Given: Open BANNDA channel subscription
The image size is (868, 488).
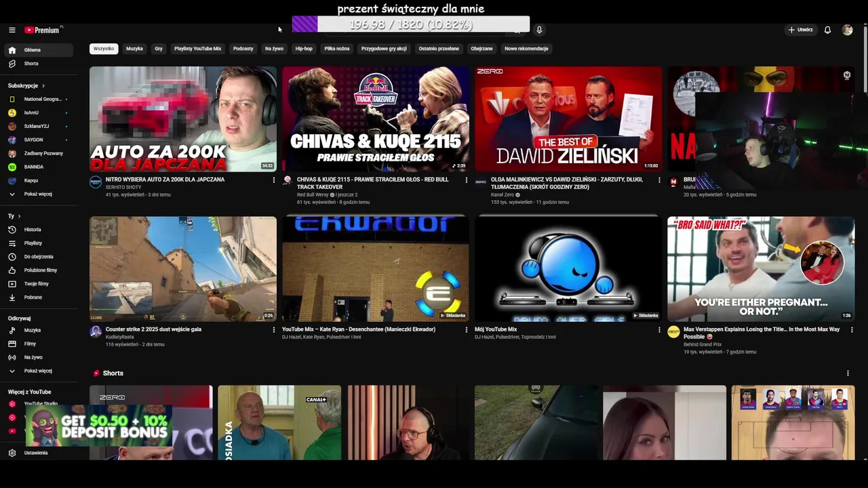Looking at the screenshot, I should (37, 167).
